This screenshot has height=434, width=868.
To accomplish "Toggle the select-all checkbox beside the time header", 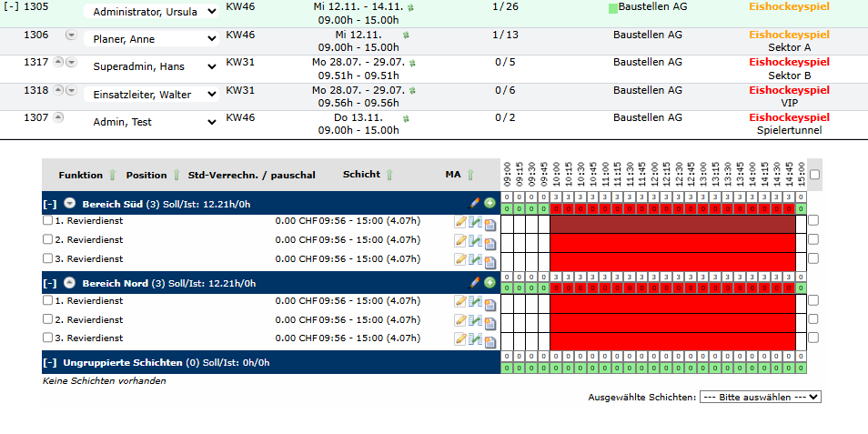I will click(814, 175).
